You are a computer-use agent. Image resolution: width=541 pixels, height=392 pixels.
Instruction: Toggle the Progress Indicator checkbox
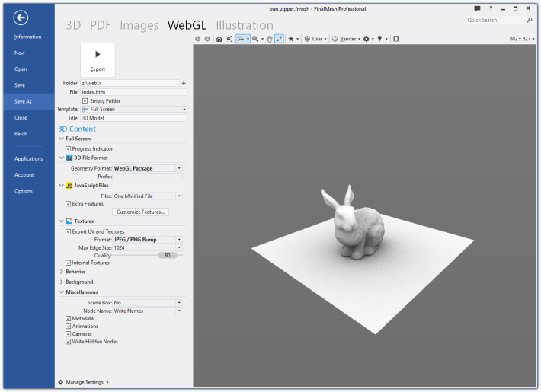[x=69, y=149]
